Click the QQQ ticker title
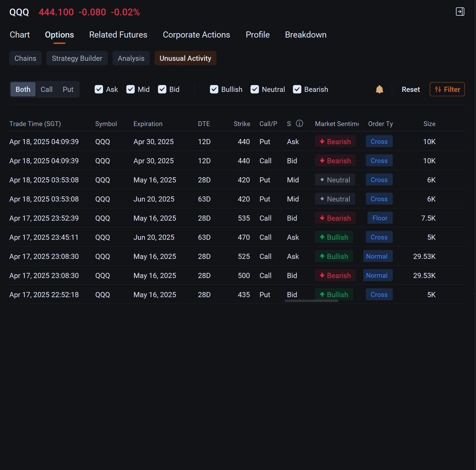The width and height of the screenshot is (476, 470). (x=19, y=12)
